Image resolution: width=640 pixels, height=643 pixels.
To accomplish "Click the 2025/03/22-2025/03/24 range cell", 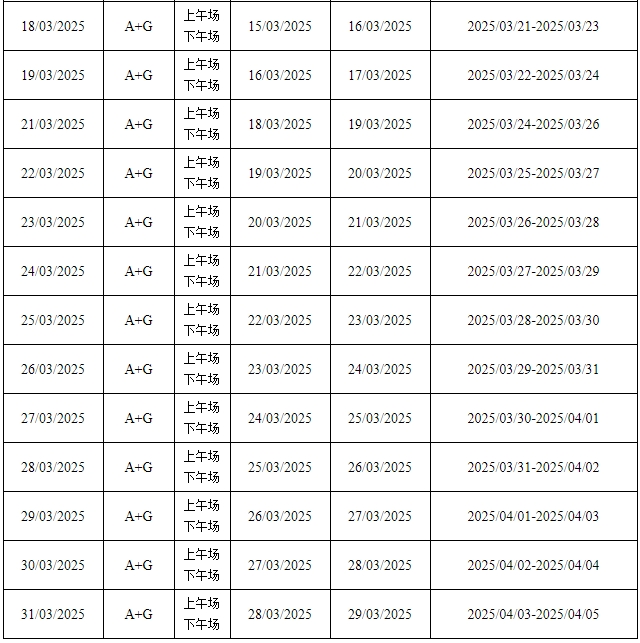I will coord(533,75).
